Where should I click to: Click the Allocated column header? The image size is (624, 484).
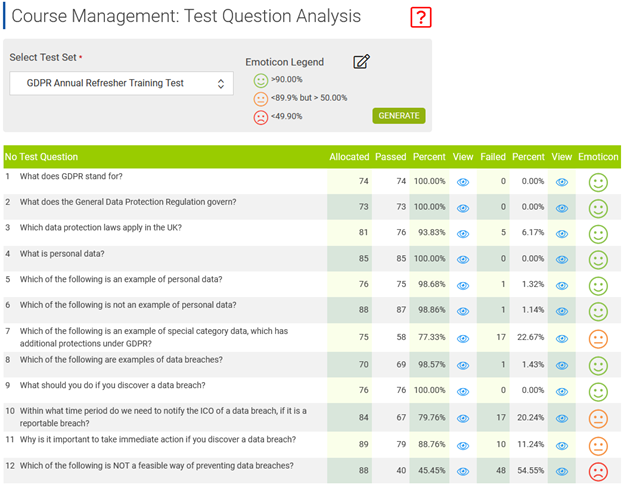(x=349, y=157)
